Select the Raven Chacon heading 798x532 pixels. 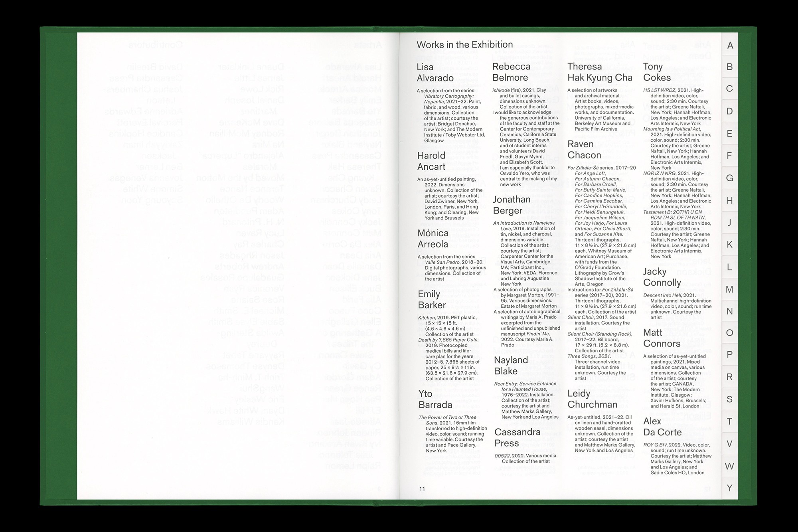584,150
